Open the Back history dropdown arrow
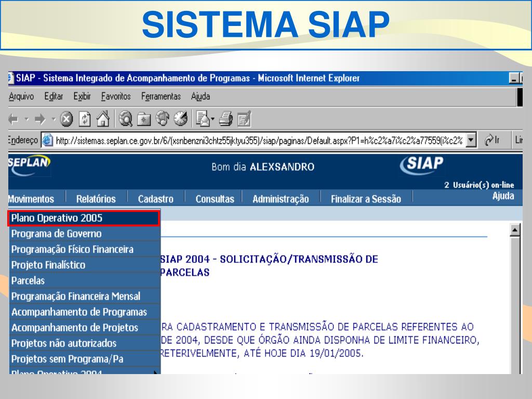 click(x=26, y=119)
